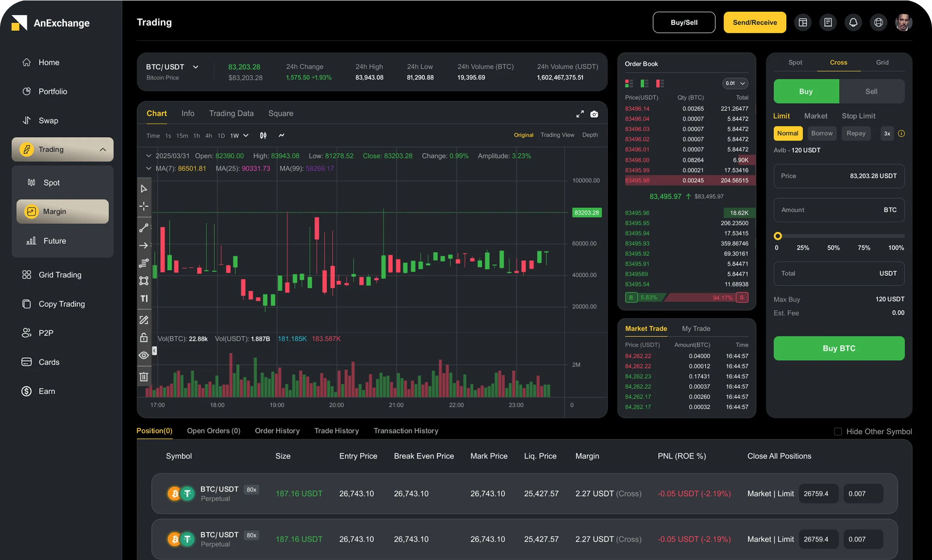Enable Hide Other Symbol checkbox
Image resolution: width=932 pixels, height=560 pixels.
[837, 431]
